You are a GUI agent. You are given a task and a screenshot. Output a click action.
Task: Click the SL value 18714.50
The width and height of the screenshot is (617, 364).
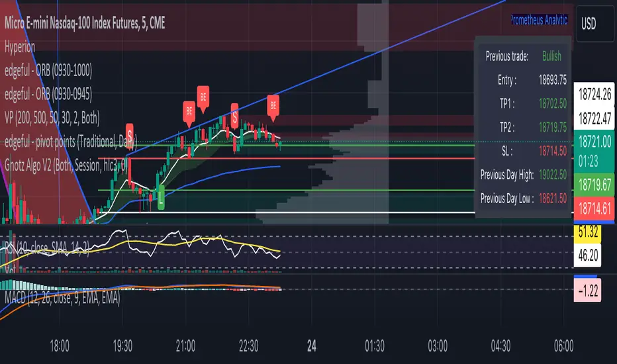click(x=553, y=151)
